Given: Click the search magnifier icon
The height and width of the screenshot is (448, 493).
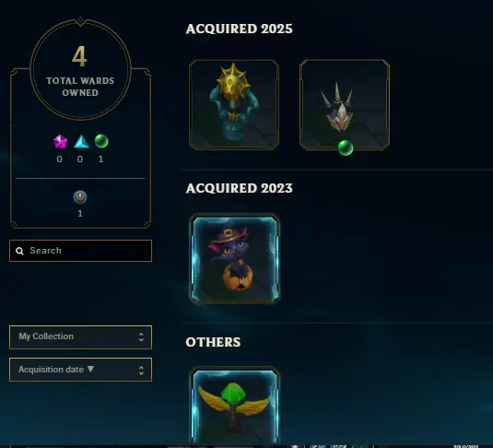Looking at the screenshot, I should (x=19, y=251).
